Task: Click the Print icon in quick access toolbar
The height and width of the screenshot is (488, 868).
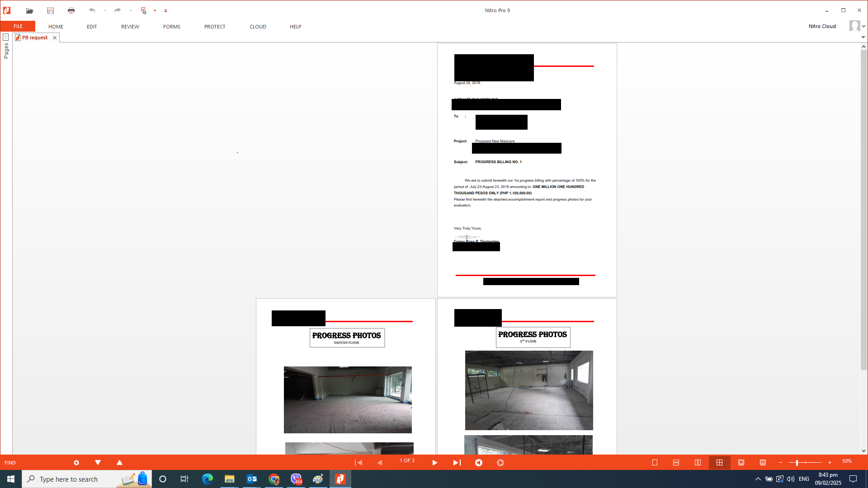Action: 71,10
